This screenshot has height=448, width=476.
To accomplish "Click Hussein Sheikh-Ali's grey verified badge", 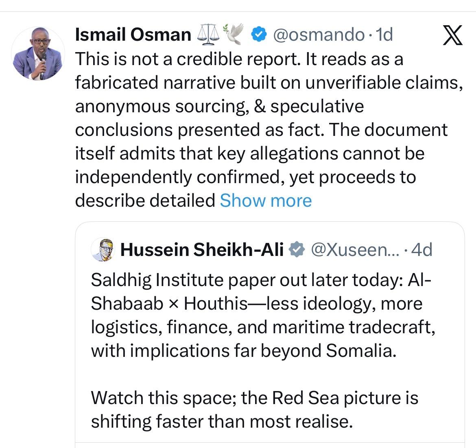I will [x=297, y=249].
